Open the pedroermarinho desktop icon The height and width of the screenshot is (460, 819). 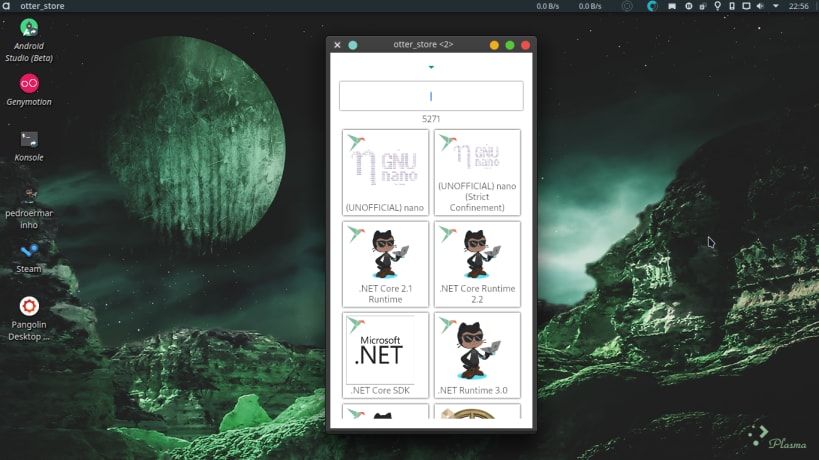pos(29,208)
